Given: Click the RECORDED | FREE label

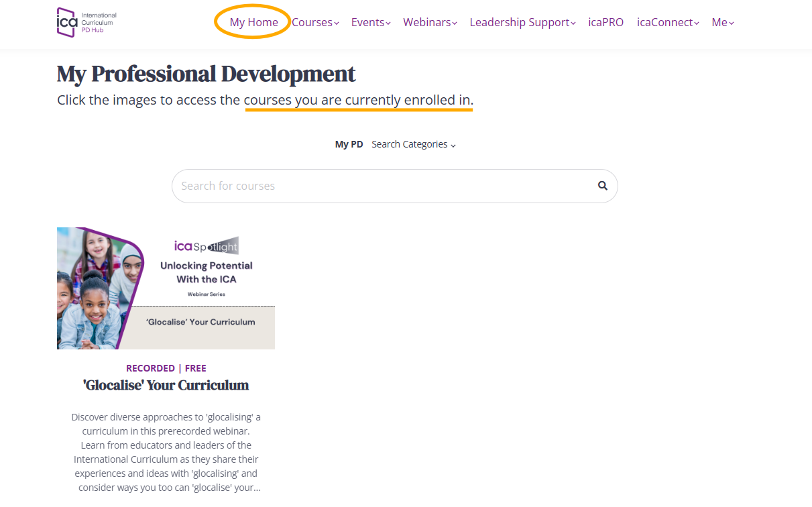Looking at the screenshot, I should point(166,368).
